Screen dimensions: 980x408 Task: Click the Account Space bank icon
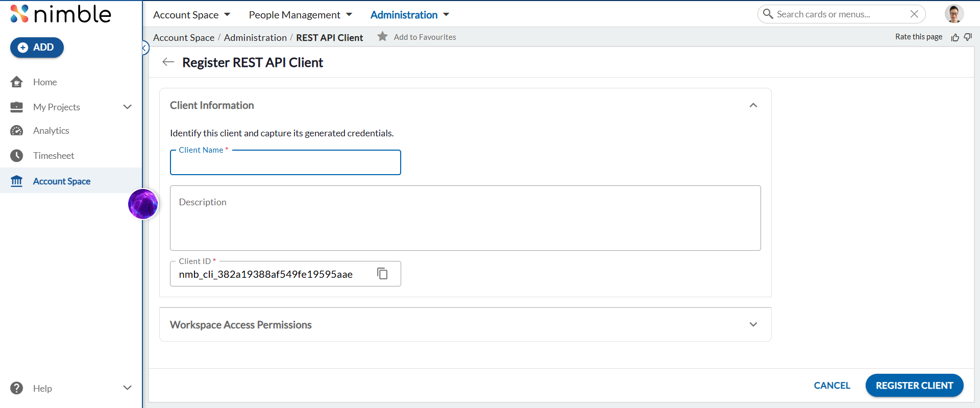(x=17, y=181)
